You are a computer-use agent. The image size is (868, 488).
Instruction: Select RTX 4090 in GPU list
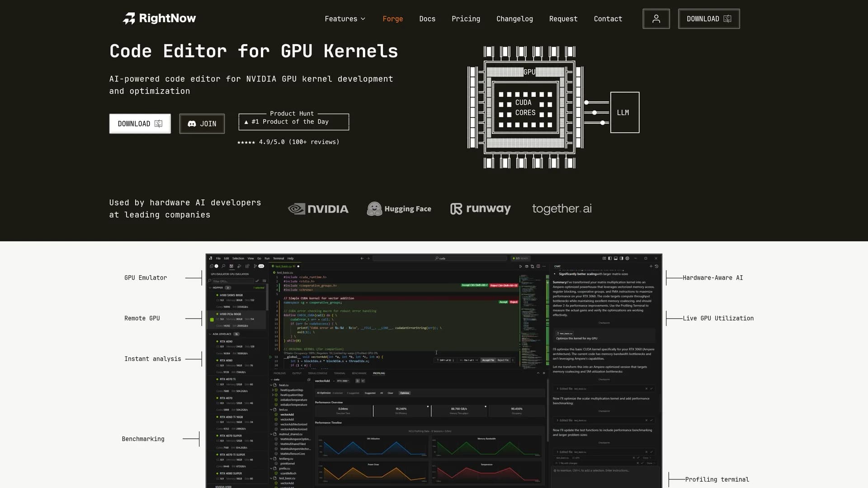pyautogui.click(x=237, y=347)
